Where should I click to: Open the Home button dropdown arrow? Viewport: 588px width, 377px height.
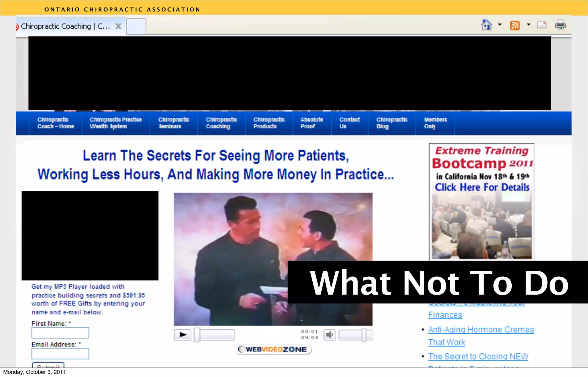point(500,25)
